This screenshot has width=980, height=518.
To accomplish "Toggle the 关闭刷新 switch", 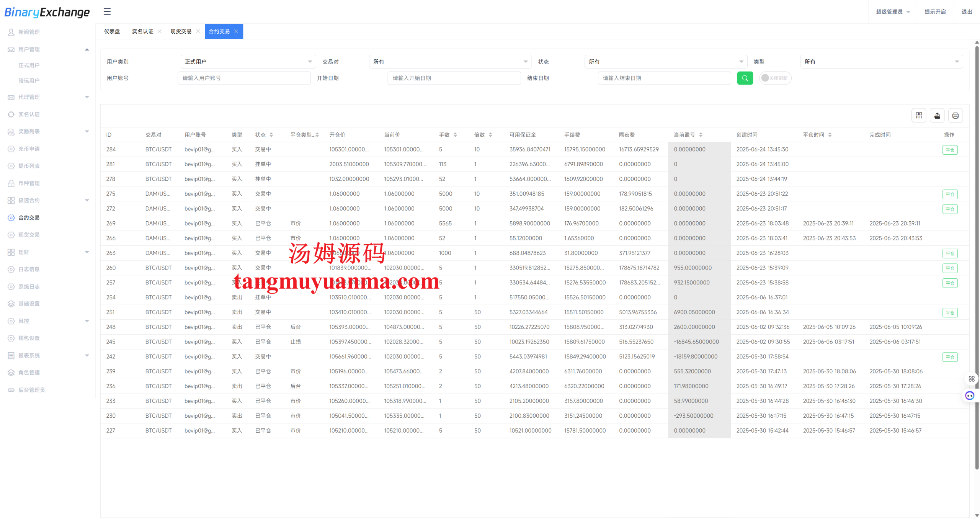I will pyautogui.click(x=774, y=78).
